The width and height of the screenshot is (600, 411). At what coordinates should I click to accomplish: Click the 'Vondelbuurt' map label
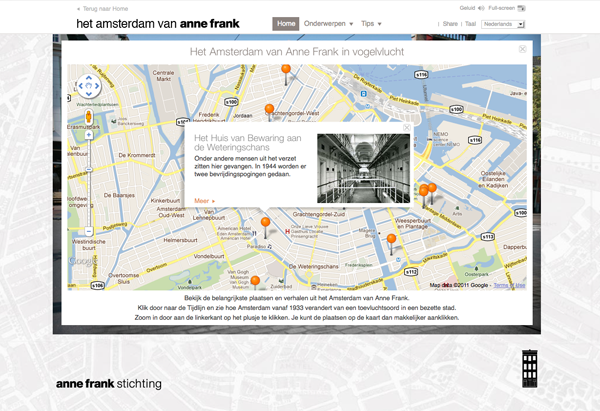click(209, 256)
